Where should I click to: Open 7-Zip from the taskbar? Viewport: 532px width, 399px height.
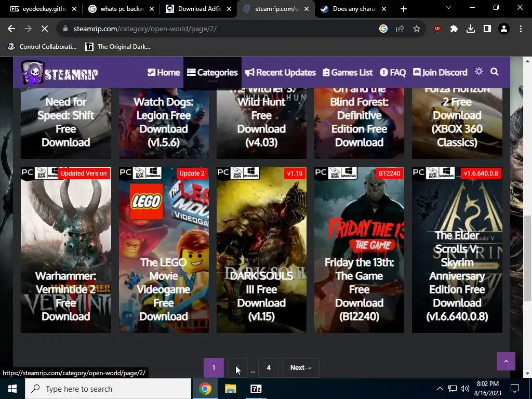[x=256, y=389]
